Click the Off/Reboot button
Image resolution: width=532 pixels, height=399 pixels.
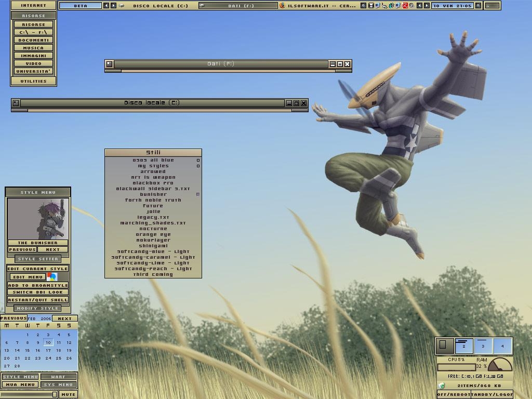coord(454,394)
